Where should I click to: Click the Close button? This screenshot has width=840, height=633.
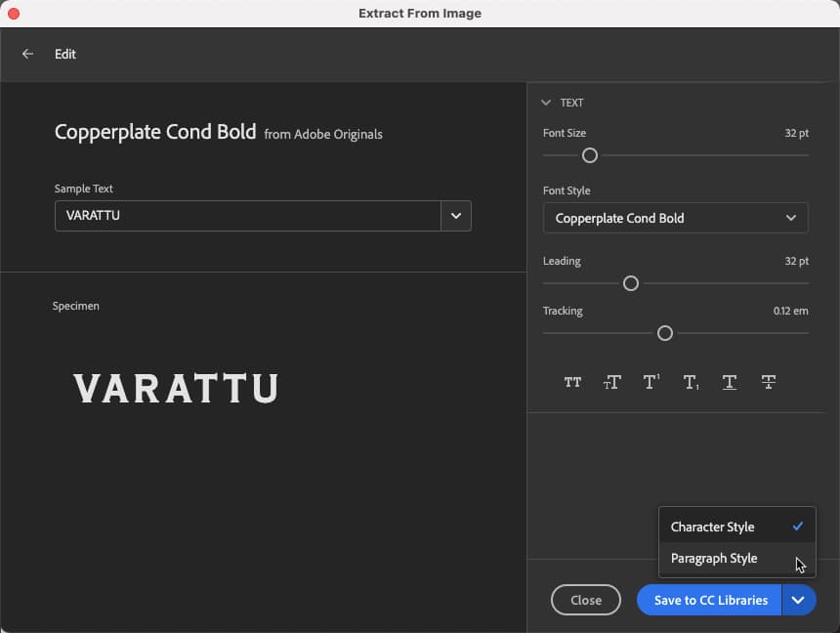[x=585, y=600]
